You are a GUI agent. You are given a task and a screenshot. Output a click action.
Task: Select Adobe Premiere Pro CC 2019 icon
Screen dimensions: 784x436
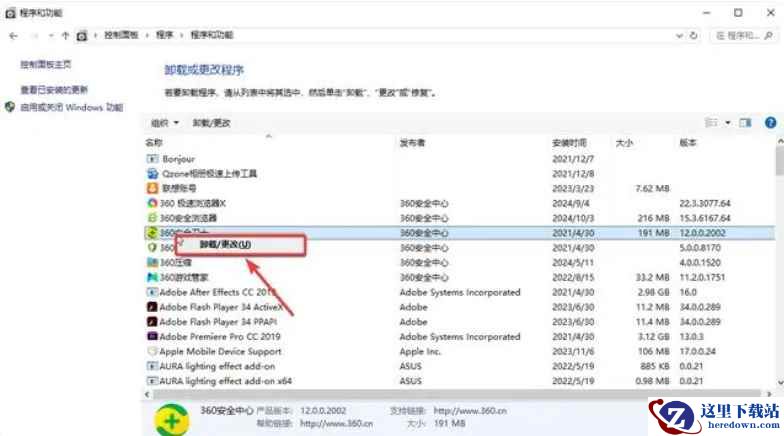tap(152, 336)
